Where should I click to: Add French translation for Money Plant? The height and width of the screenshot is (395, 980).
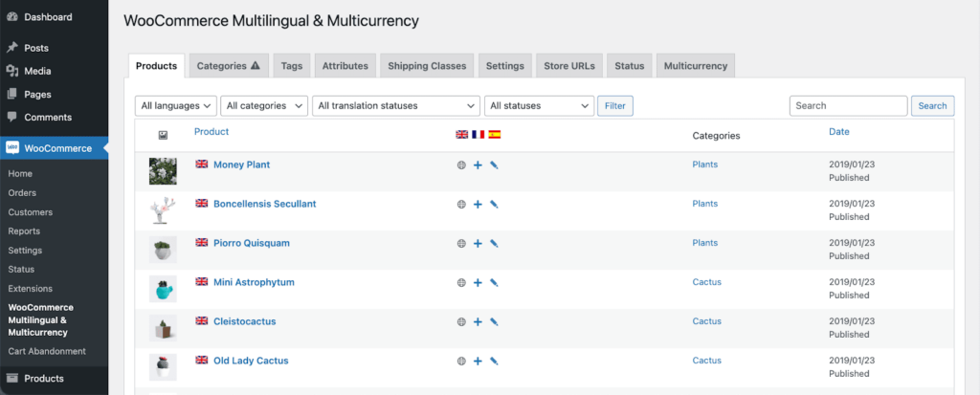(478, 165)
